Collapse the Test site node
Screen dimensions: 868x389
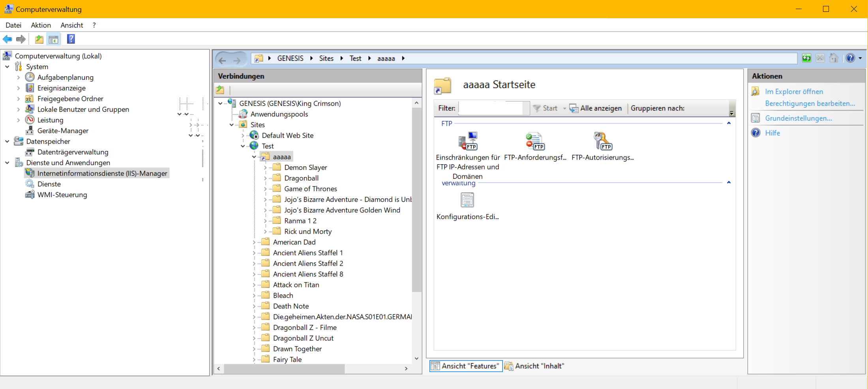point(243,146)
